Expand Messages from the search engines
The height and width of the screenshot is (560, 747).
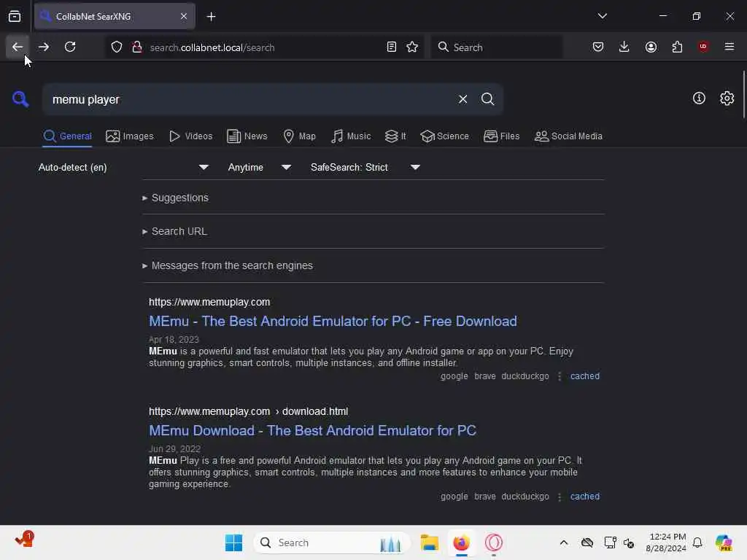[228, 265]
